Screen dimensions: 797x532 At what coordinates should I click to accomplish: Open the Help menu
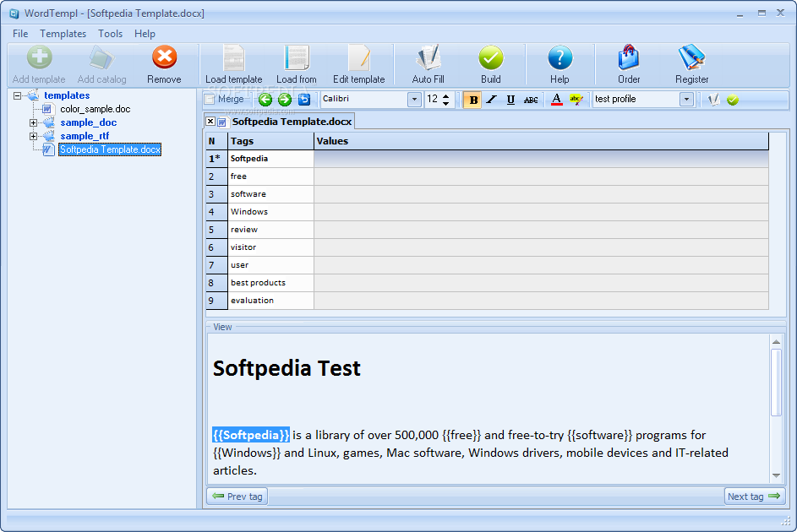tap(145, 34)
